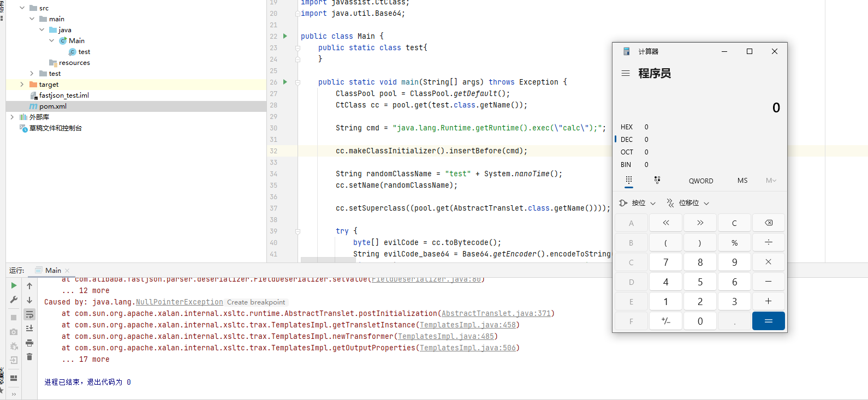Close the Main run tab
This screenshot has height=400, width=868.
coord(67,271)
